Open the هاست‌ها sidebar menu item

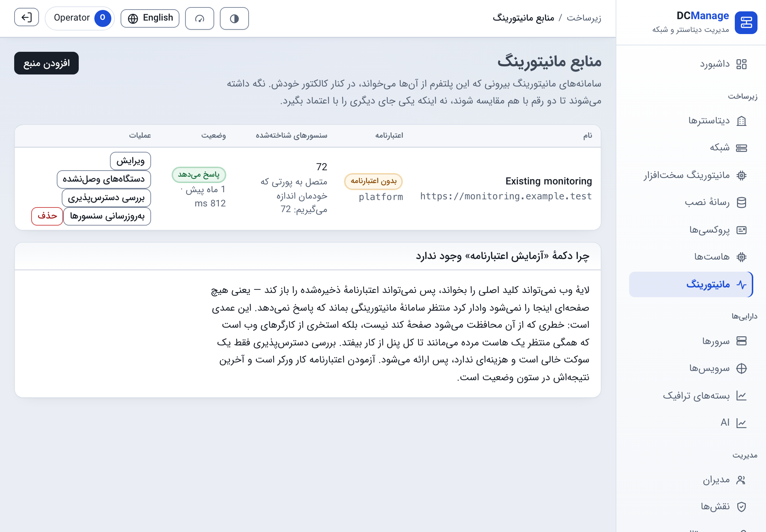[x=691, y=257]
